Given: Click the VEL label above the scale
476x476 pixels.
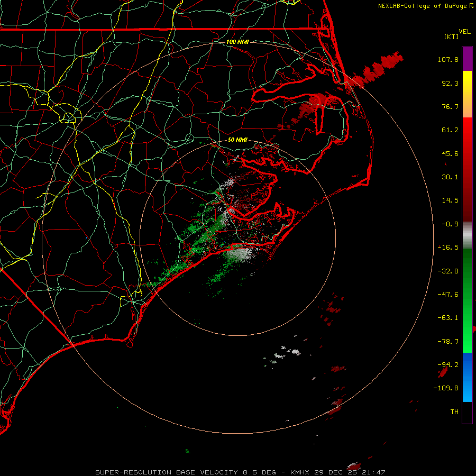Looking at the screenshot, I should click(x=464, y=32).
